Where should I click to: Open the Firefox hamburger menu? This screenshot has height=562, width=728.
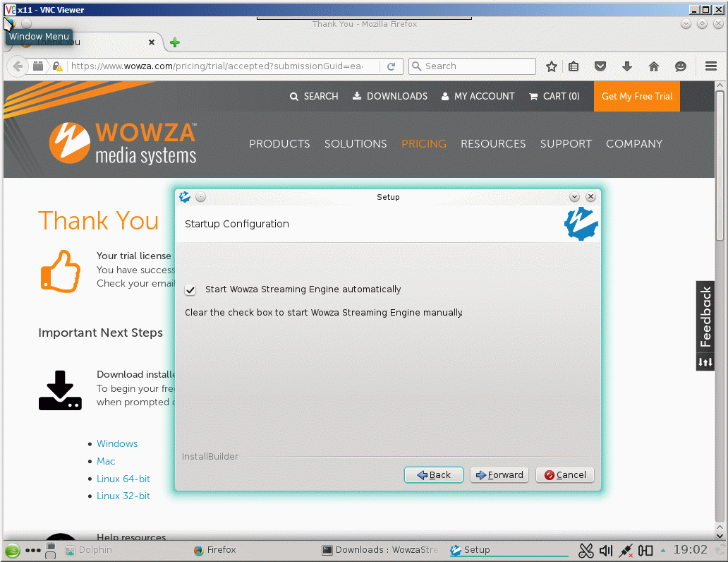point(711,66)
